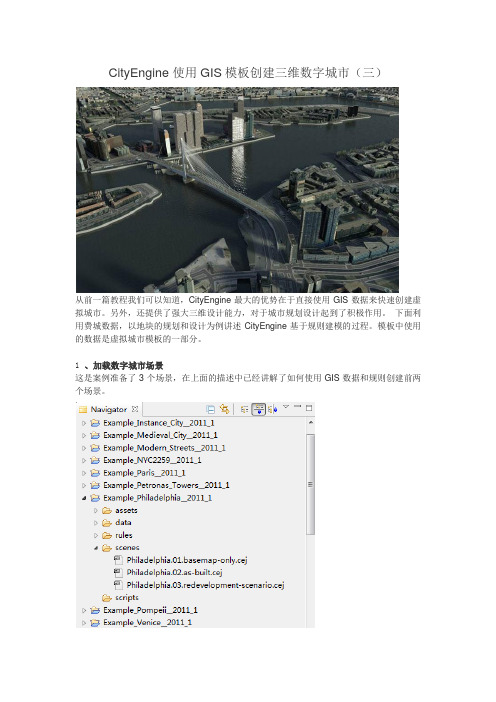Click the rules folder icon
Viewport: 496px width, 702px height.
click(x=107, y=535)
